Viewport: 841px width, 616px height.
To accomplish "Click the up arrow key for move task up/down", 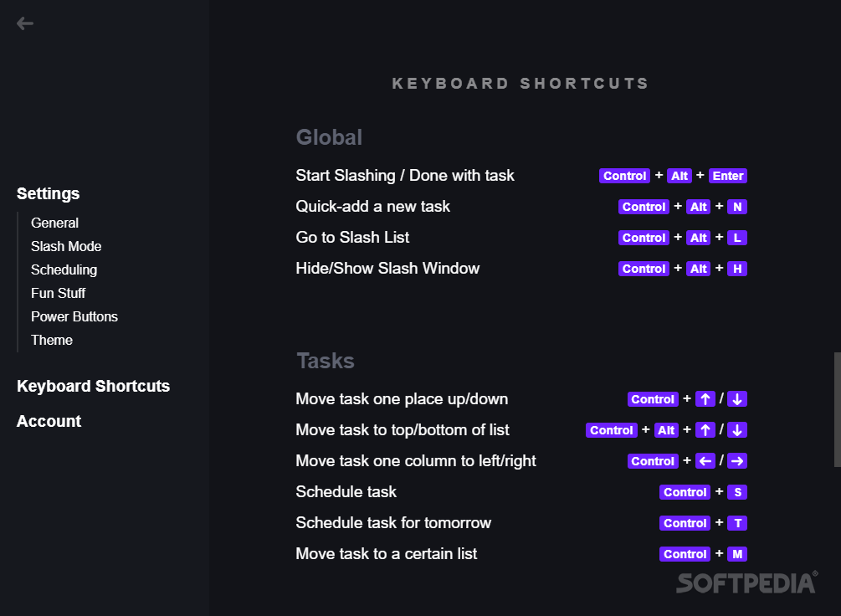I will tap(705, 398).
